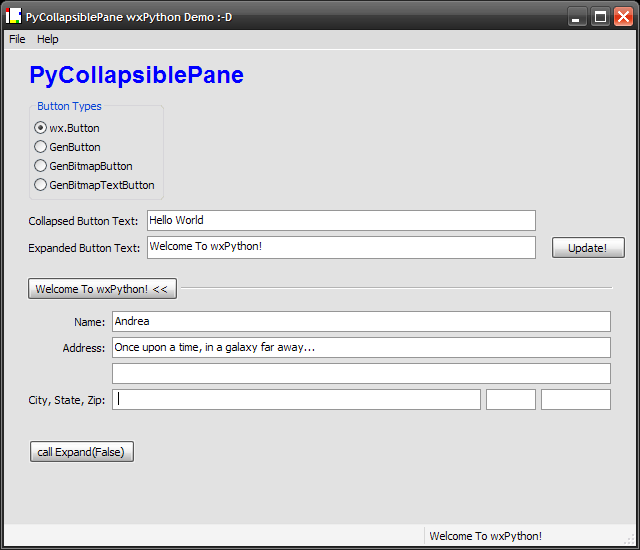Click into Expanded Button Text field
640x550 pixels.
[x=341, y=247]
